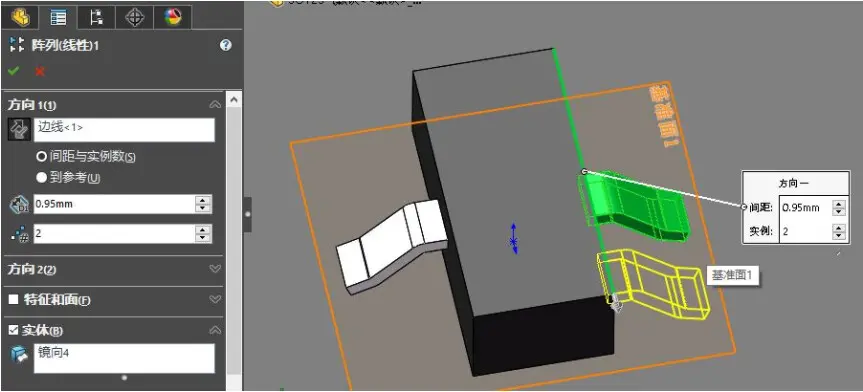Click the linear pattern feature icon
The width and height of the screenshot is (863, 392).
17,45
